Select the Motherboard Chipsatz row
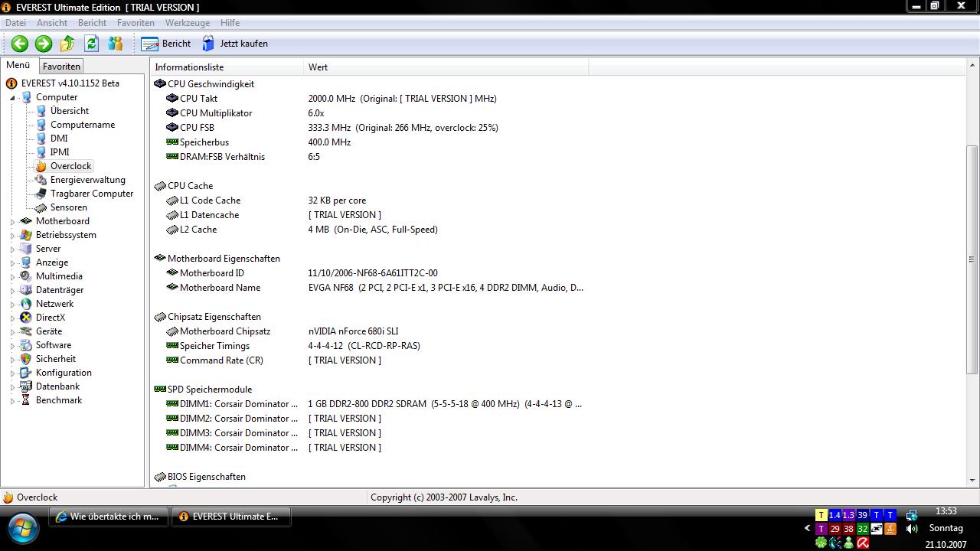 [x=369, y=331]
